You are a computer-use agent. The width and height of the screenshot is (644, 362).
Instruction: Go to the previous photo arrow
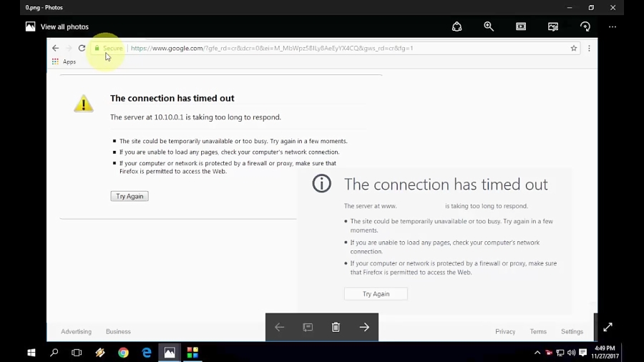click(279, 327)
